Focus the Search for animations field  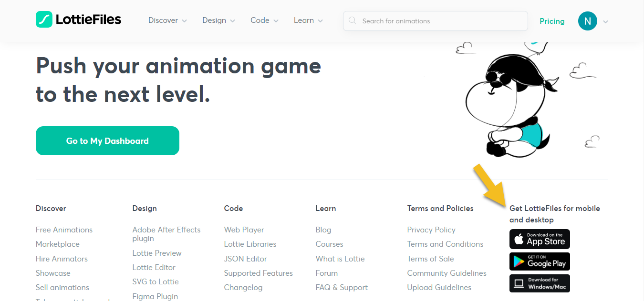tap(435, 21)
